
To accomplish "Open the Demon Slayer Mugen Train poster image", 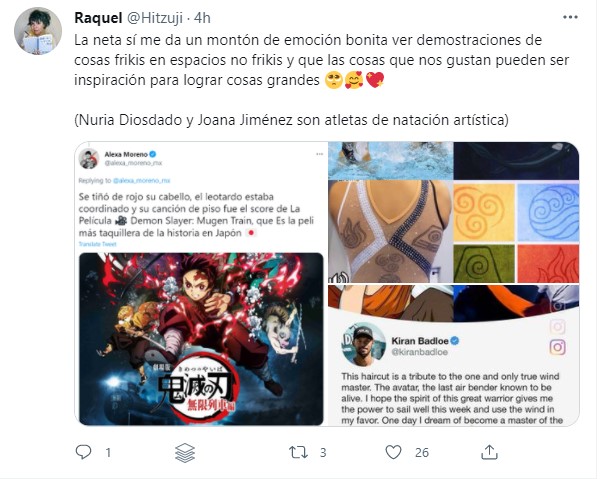I will [x=201, y=339].
